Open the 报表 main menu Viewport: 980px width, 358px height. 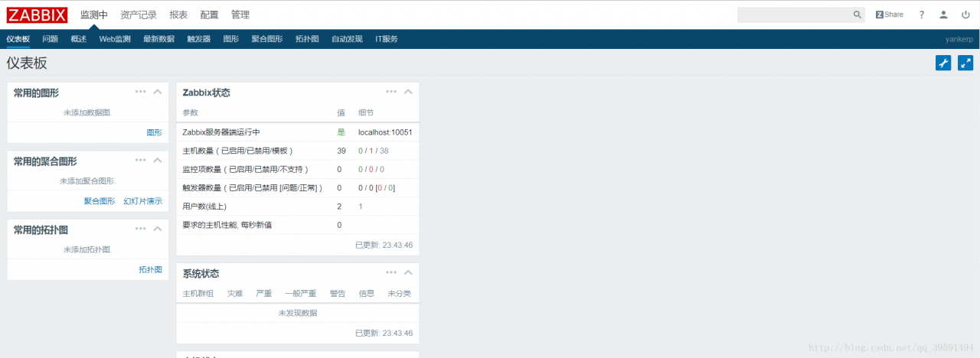tap(178, 15)
